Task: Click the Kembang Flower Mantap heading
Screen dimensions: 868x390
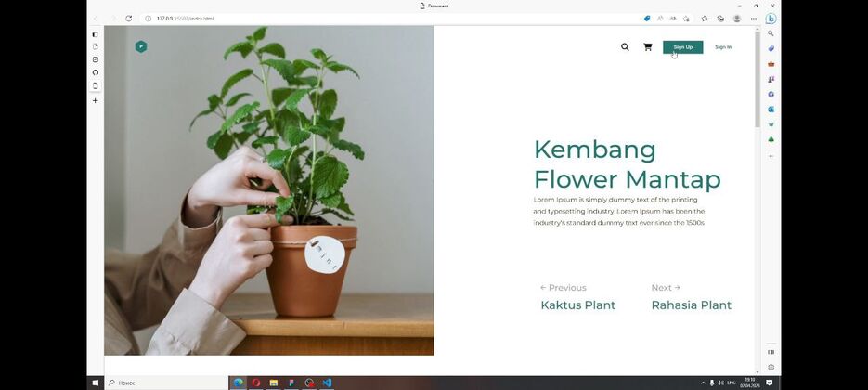Action: [628, 164]
